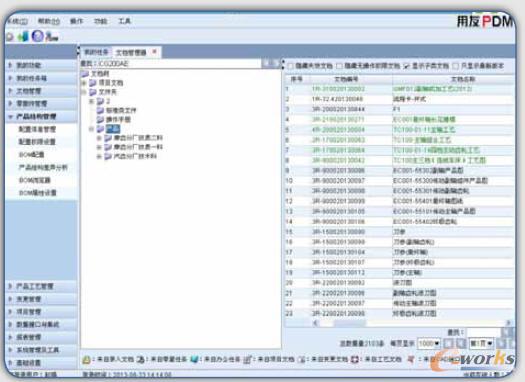Toggle 隐藏无操作权限文档 checkbox

pyautogui.click(x=339, y=66)
